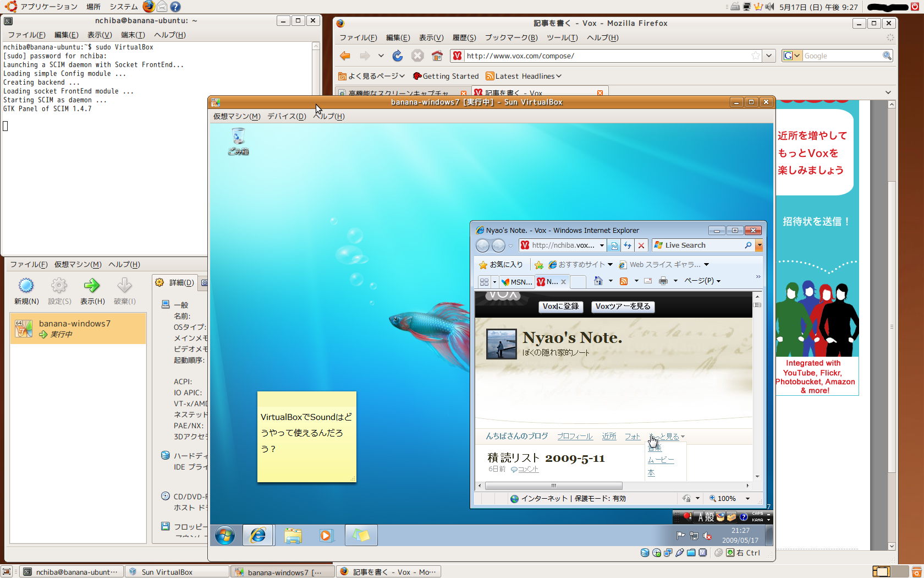
Task: Open the デバイス(D) menu in the VM window
Action: tap(287, 116)
